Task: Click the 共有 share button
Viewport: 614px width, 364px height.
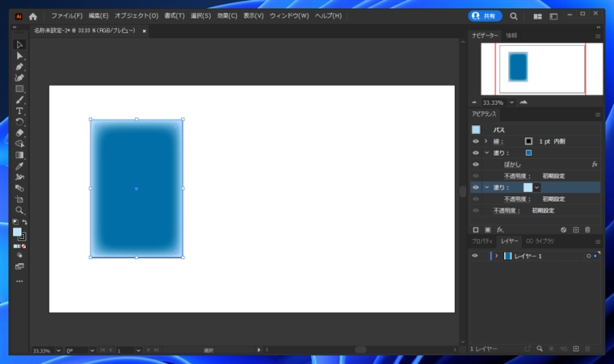Action: click(485, 16)
